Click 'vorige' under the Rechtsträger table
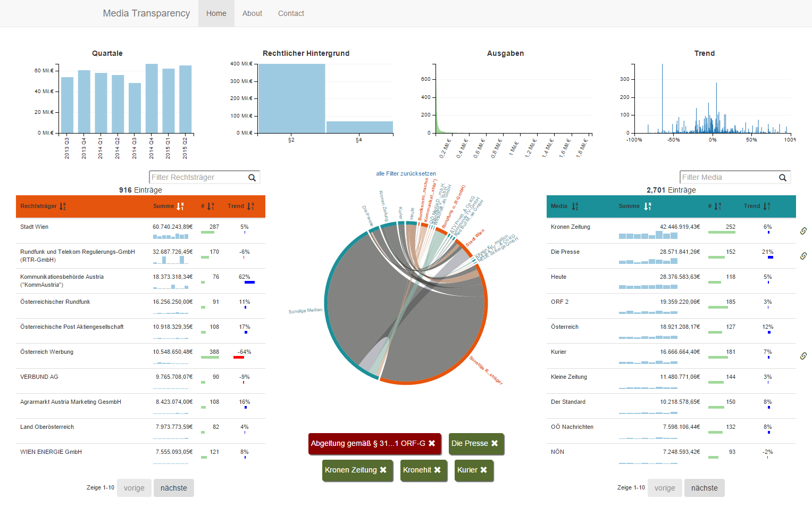 (134, 488)
